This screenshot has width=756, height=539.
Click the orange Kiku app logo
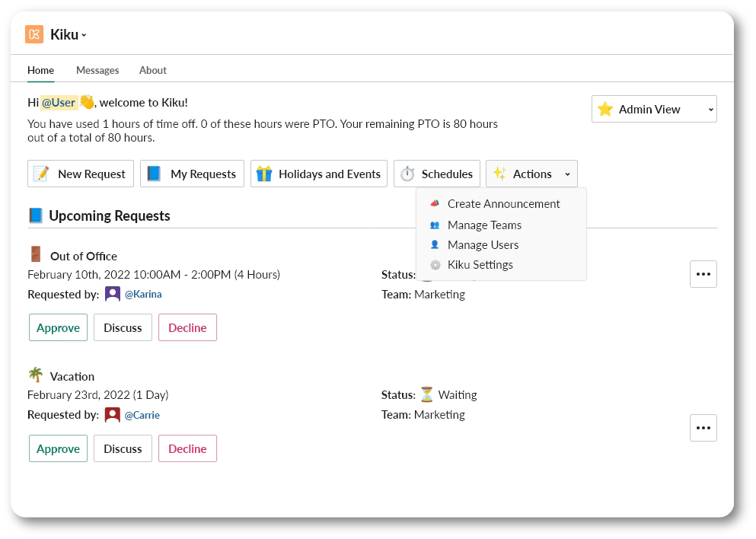[x=34, y=34]
